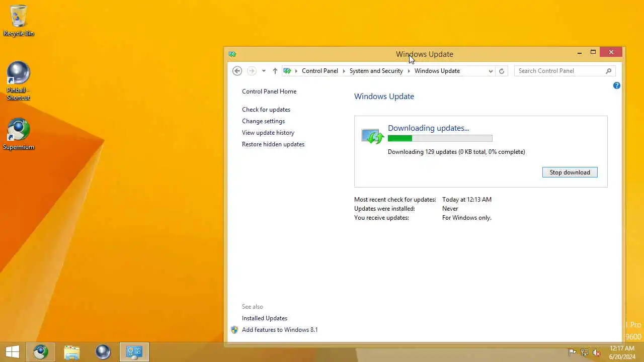The height and width of the screenshot is (362, 644).
Task: Click the search magnifier icon
Action: [609, 71]
